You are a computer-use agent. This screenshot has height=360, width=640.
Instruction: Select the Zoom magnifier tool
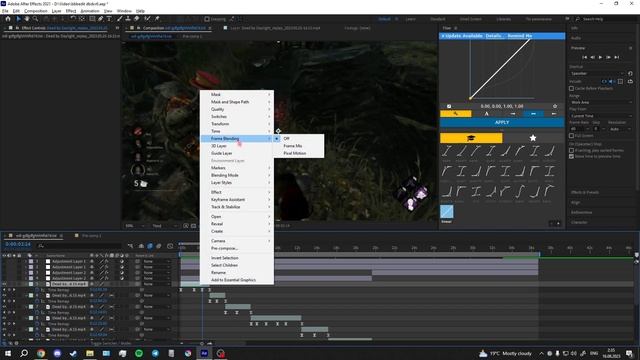point(36,19)
